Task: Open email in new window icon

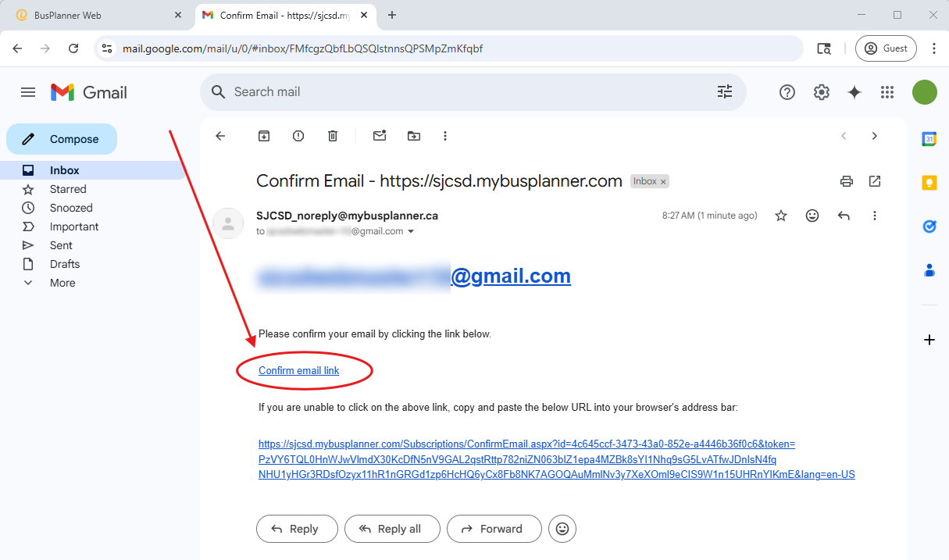Action: click(875, 181)
